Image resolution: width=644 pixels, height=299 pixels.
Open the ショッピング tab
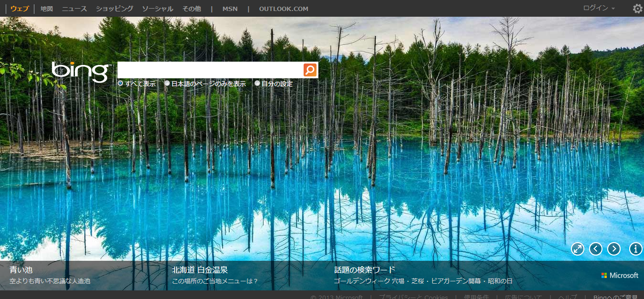(x=115, y=9)
